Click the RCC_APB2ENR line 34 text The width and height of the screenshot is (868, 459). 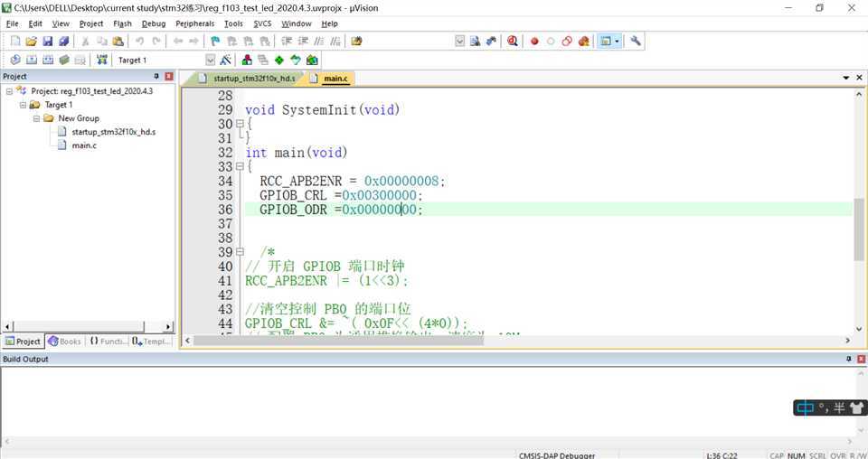(x=352, y=181)
